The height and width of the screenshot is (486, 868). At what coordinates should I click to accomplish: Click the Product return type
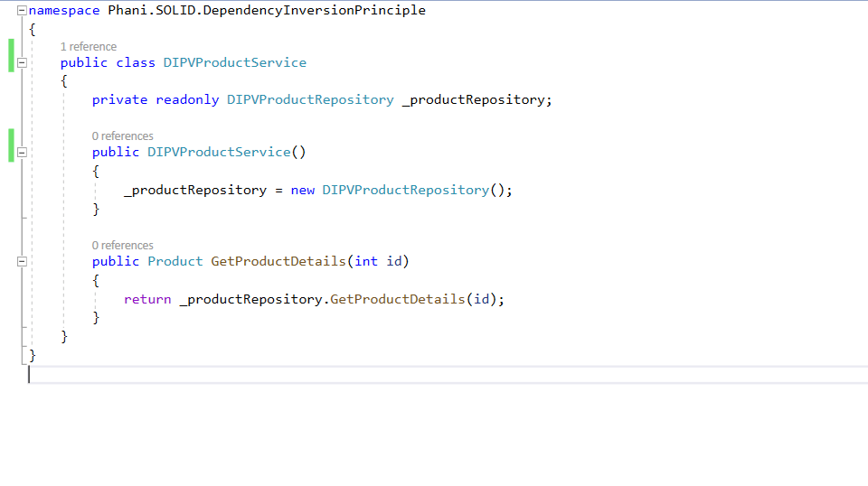pyautogui.click(x=175, y=262)
